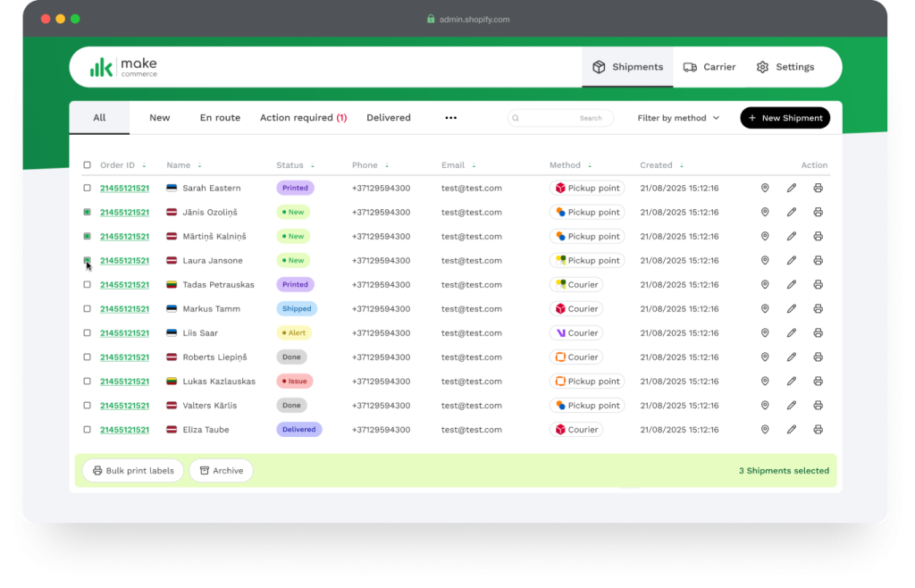Image resolution: width=915 pixels, height=588 pixels.
Task: Click the location pin icon for Sarah Eastern
Action: tap(765, 189)
